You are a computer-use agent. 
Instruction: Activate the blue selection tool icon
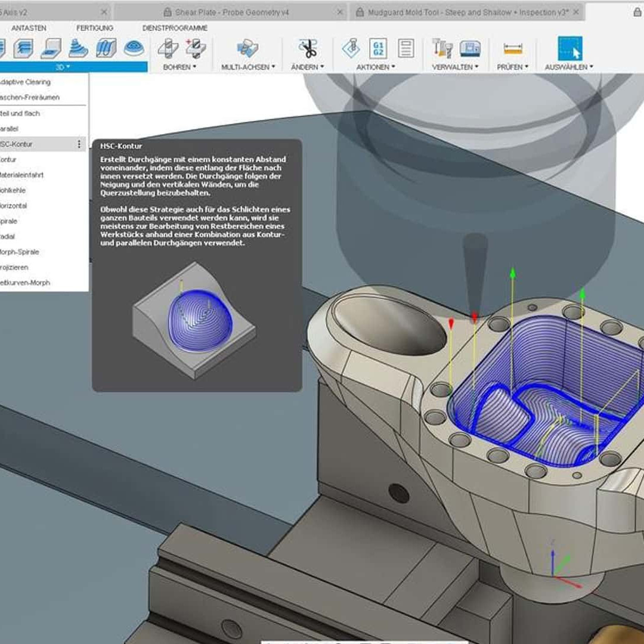tap(569, 48)
